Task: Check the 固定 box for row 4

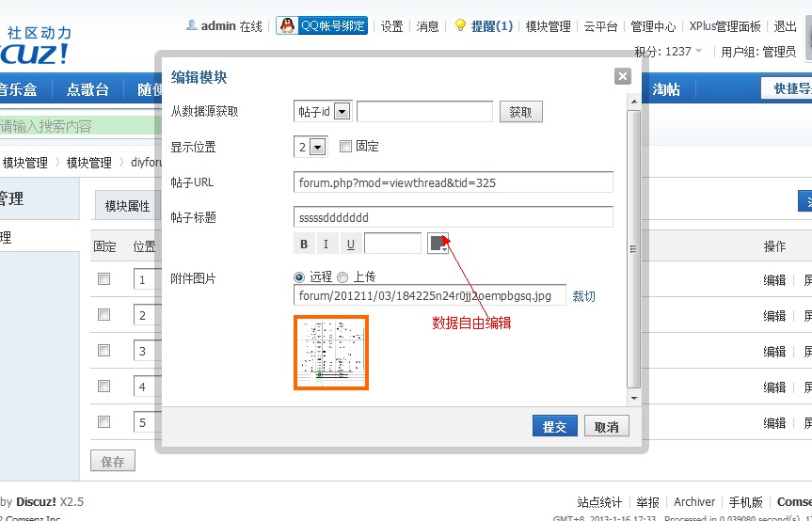Action: [x=104, y=386]
